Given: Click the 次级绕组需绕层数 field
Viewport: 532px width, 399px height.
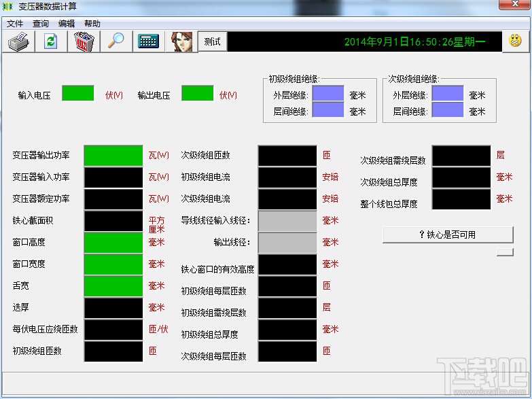Looking at the screenshot, I should 461,156.
